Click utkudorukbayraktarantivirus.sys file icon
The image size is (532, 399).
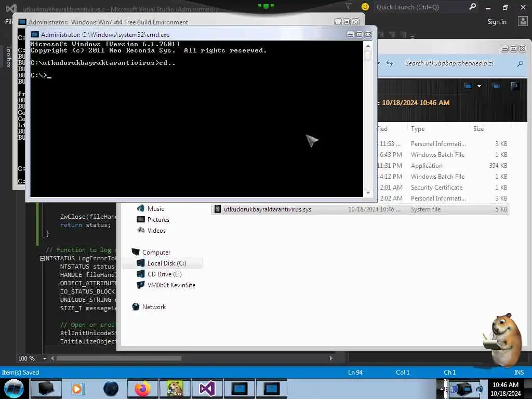(218, 209)
